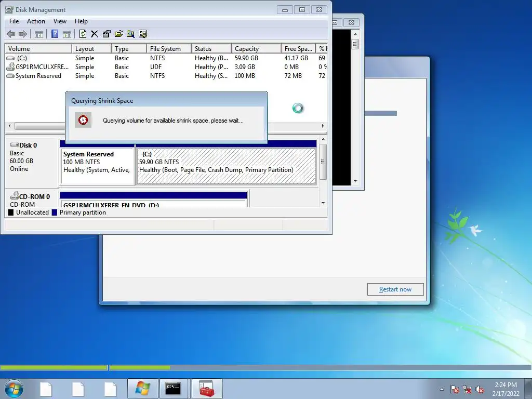Screen dimensions: 532x399
Task: Open the taskbar clock 2:24 PM
Action: 506,389
